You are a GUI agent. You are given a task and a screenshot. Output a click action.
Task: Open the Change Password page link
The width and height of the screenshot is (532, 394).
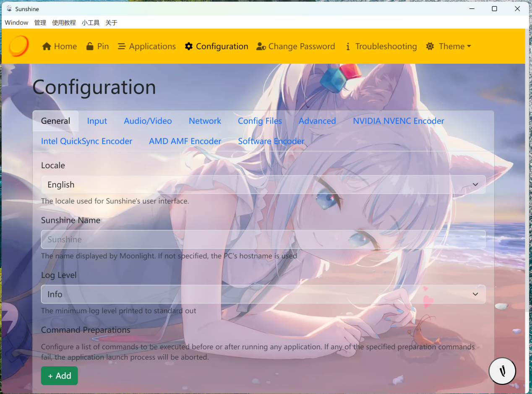click(295, 46)
